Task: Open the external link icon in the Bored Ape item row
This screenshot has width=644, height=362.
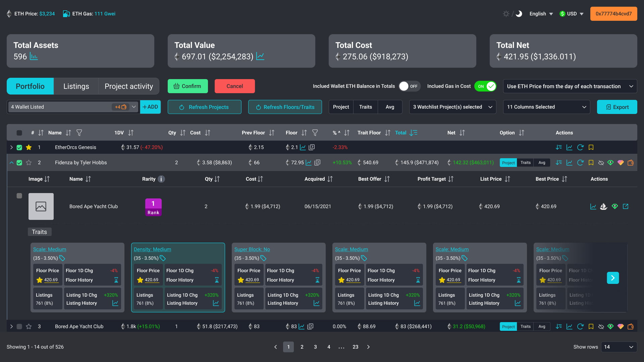Action: pyautogui.click(x=626, y=206)
